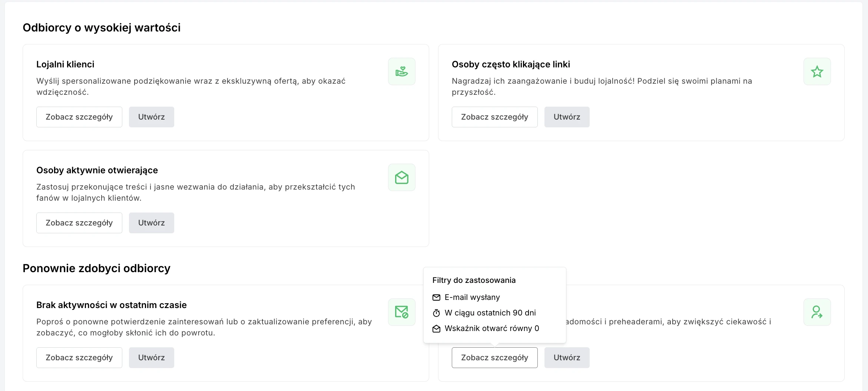
Task: Click the hand-with-heart icon in Lojalni klienci
Action: [401, 71]
